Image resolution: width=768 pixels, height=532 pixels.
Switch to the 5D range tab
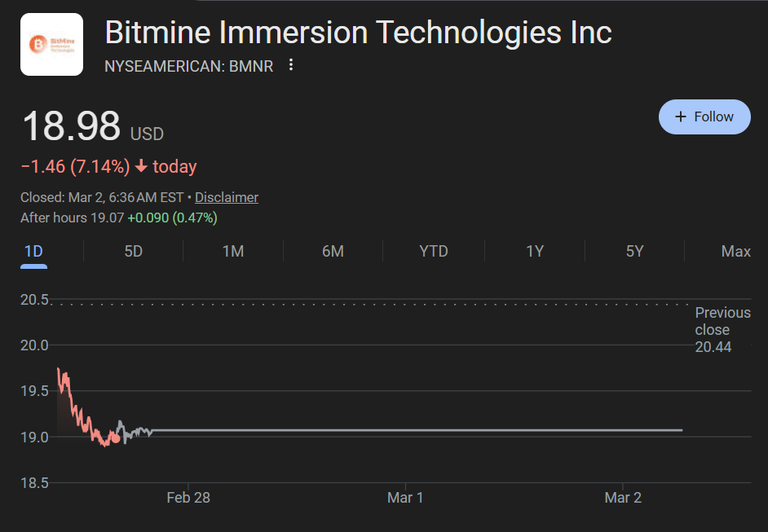pos(133,251)
